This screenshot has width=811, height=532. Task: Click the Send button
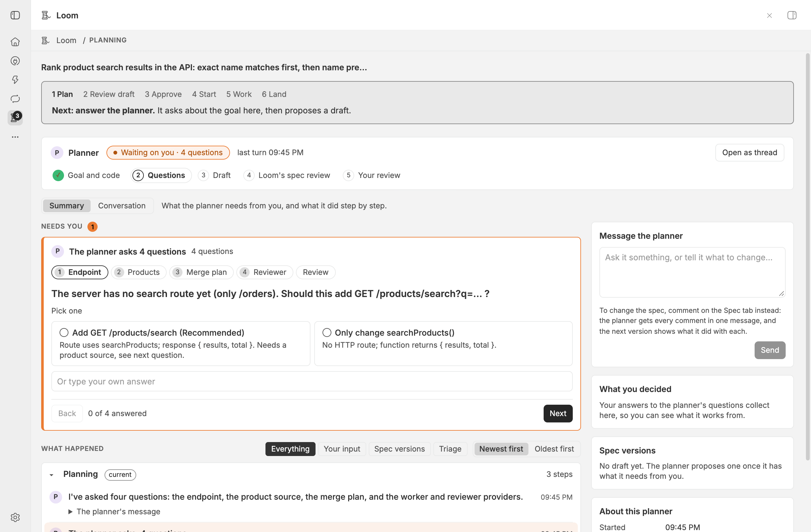pos(770,350)
